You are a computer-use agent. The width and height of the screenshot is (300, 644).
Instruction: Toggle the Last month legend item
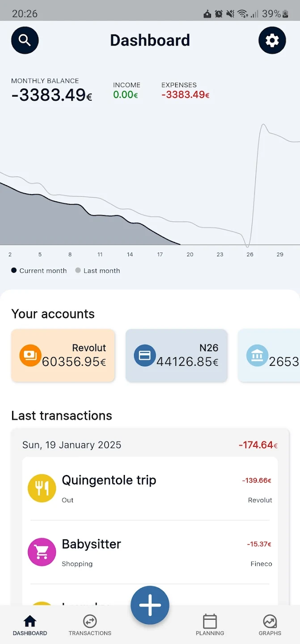(97, 271)
